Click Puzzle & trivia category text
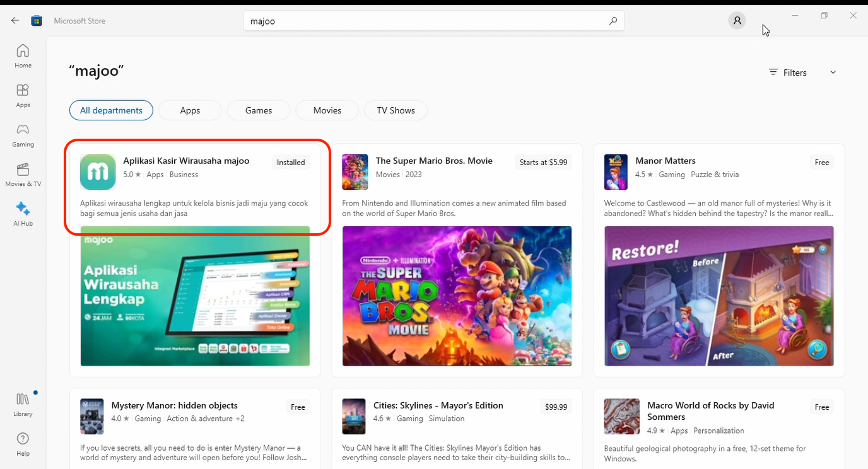 point(715,175)
